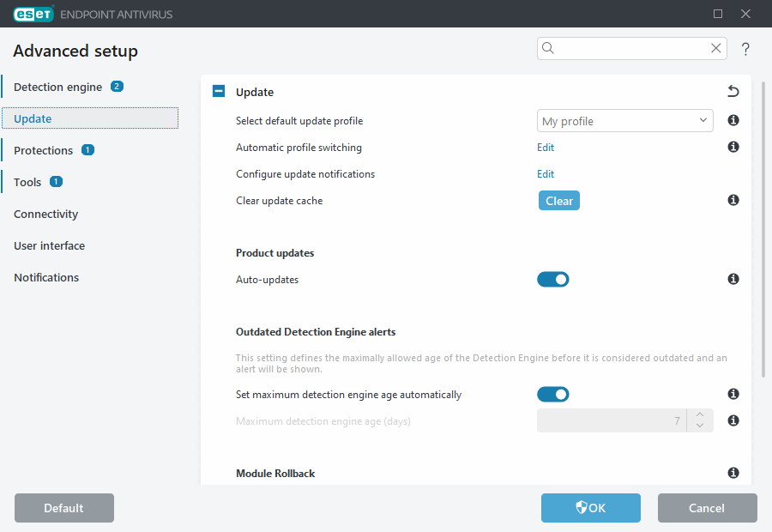Click the info icon next to Module Rollback
The image size is (772, 532).
pyautogui.click(x=733, y=473)
